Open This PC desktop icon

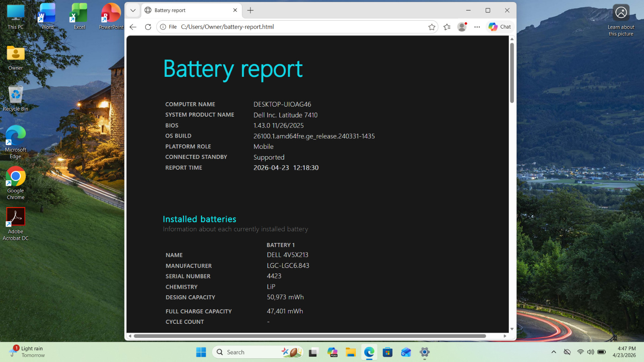pyautogui.click(x=16, y=17)
